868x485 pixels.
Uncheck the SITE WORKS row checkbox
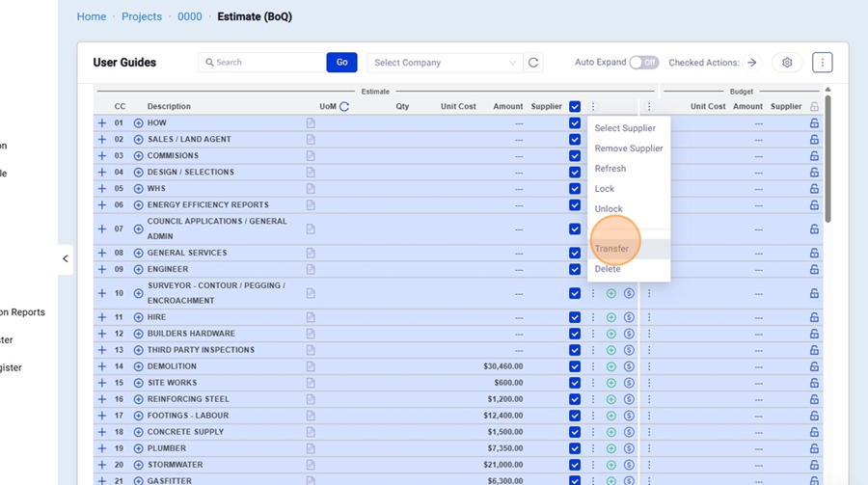[575, 383]
